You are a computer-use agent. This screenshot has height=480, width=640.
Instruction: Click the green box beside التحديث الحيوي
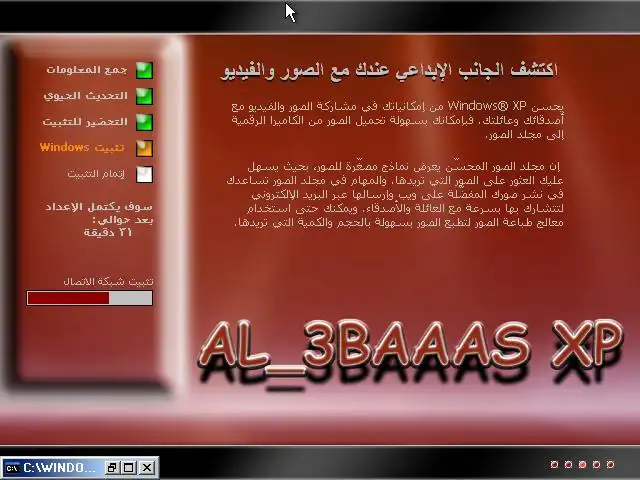tap(144, 96)
